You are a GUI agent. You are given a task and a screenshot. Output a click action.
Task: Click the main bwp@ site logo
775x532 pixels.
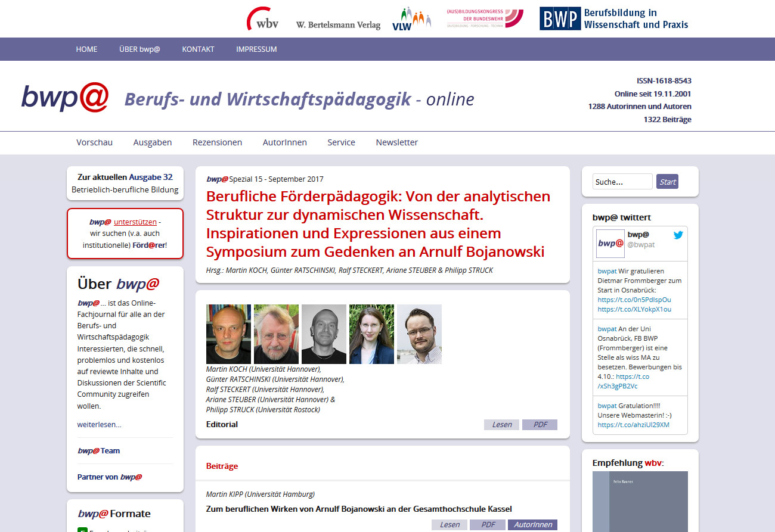65,98
